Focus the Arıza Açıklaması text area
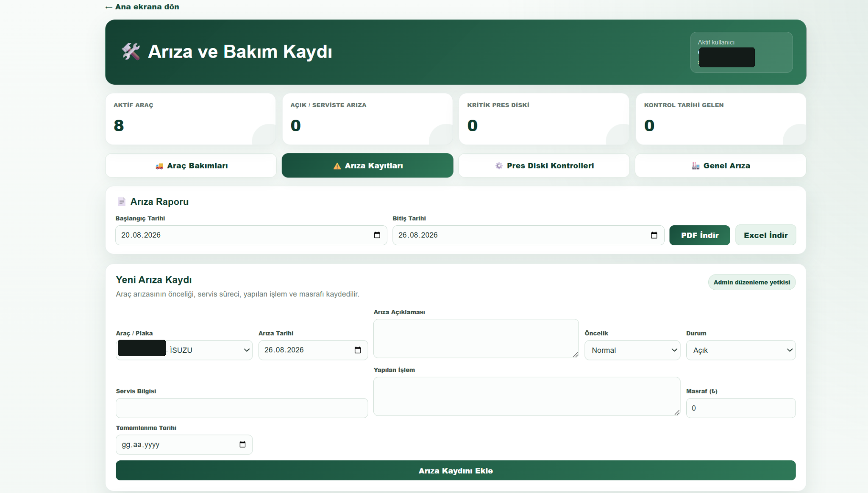Image resolution: width=868 pixels, height=493 pixels. (x=476, y=338)
